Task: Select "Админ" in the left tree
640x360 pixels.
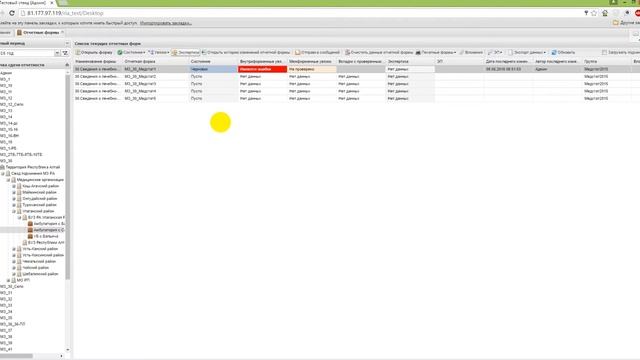Action: pyautogui.click(x=6, y=73)
